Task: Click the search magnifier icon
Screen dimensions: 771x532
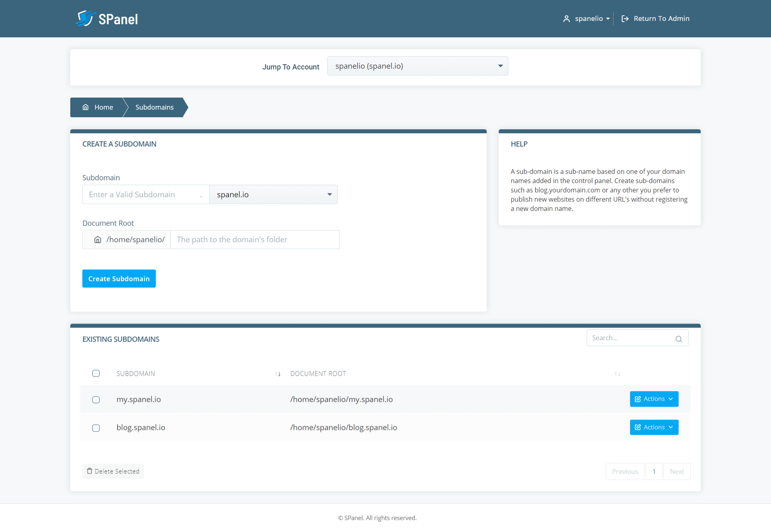Action: coord(679,338)
